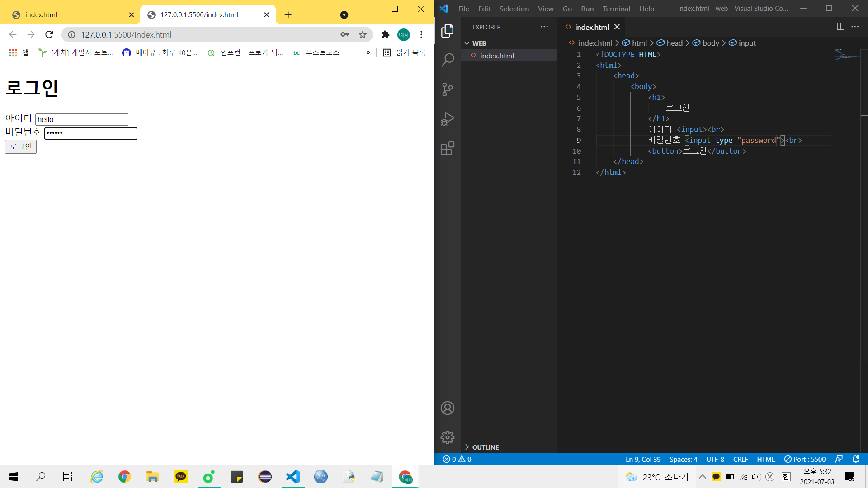Toggle the warnings indicator in status bar
This screenshot has width=868, height=488.
(466, 459)
